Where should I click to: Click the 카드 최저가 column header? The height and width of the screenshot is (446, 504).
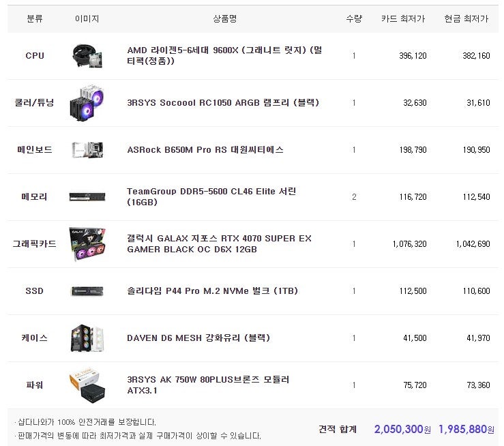point(403,18)
